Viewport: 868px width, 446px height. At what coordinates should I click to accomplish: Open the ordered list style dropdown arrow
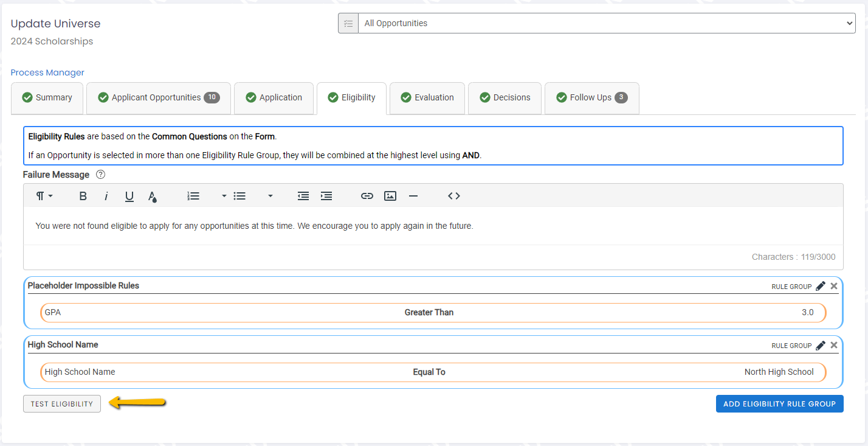click(224, 196)
